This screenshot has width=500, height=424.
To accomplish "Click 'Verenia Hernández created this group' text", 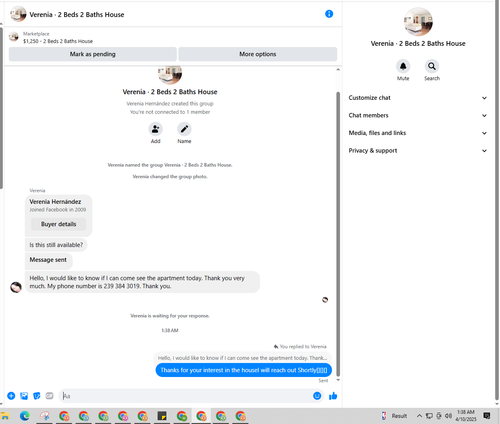I will pyautogui.click(x=170, y=104).
